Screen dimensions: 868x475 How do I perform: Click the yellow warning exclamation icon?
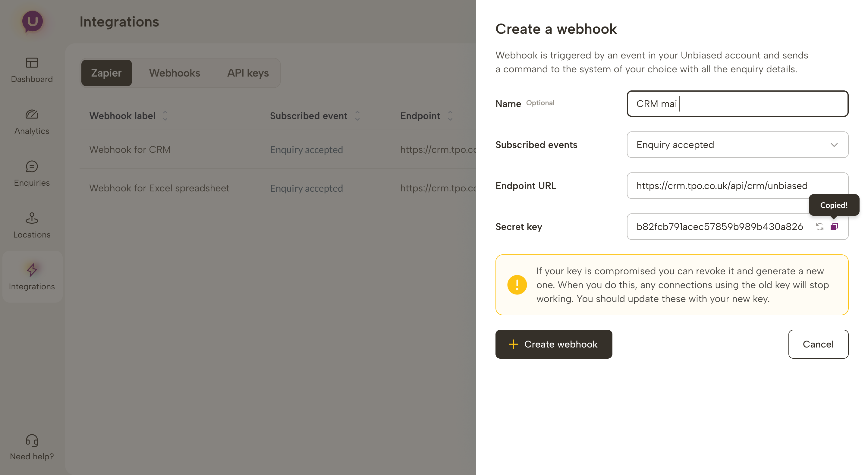[517, 285]
